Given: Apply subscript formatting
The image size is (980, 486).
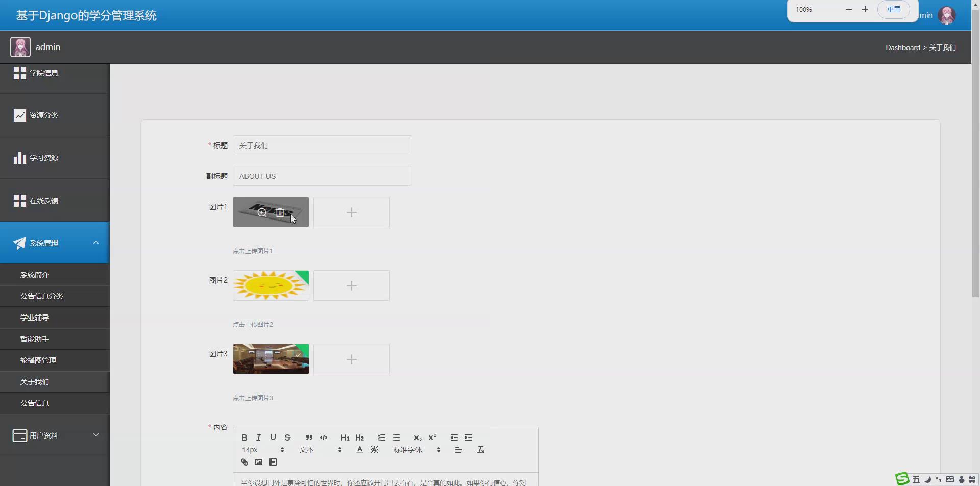Looking at the screenshot, I should tap(418, 438).
